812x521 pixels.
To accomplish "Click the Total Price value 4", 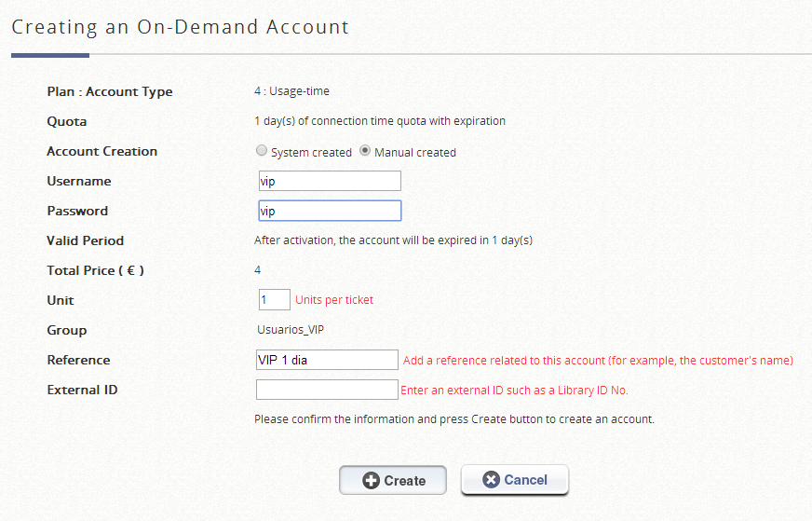I will [258, 270].
